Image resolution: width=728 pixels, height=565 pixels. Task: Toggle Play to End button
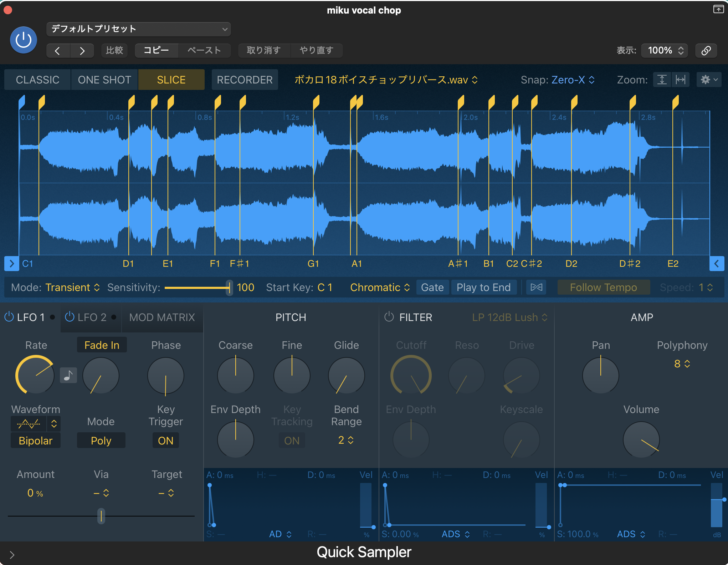(483, 287)
